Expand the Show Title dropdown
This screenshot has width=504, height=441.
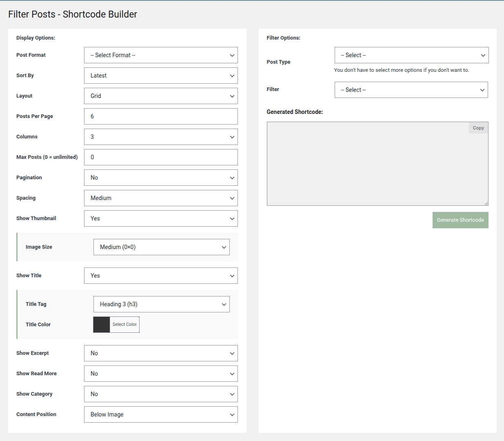(x=161, y=276)
